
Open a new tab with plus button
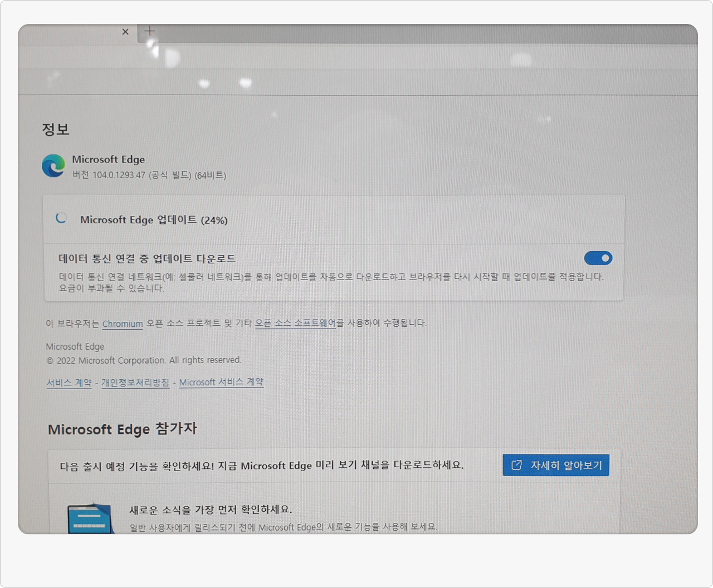click(150, 31)
